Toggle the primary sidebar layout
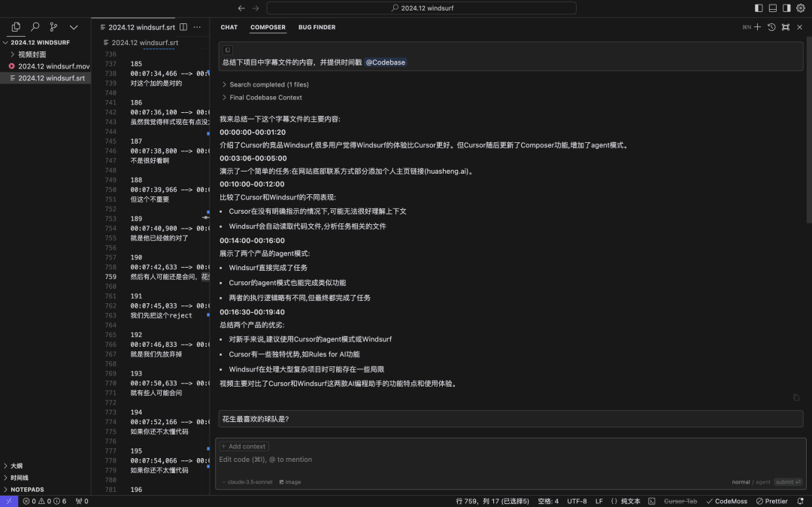This screenshot has width=812, height=507. click(x=759, y=8)
